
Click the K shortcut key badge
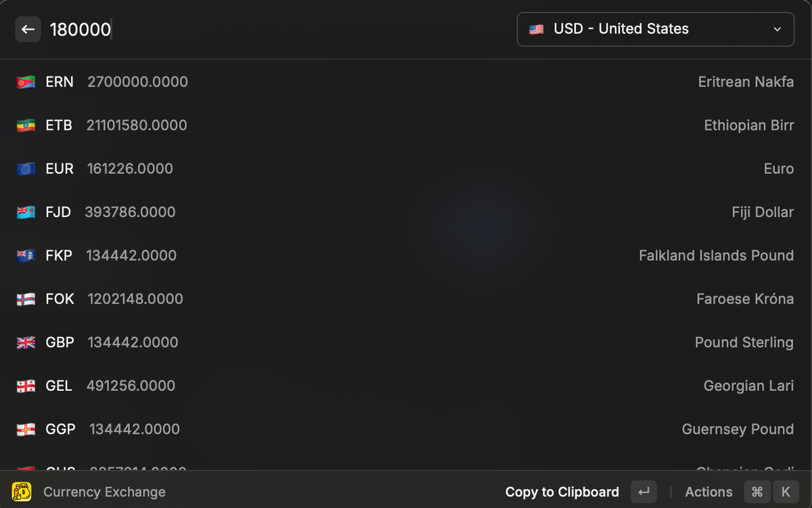click(786, 492)
